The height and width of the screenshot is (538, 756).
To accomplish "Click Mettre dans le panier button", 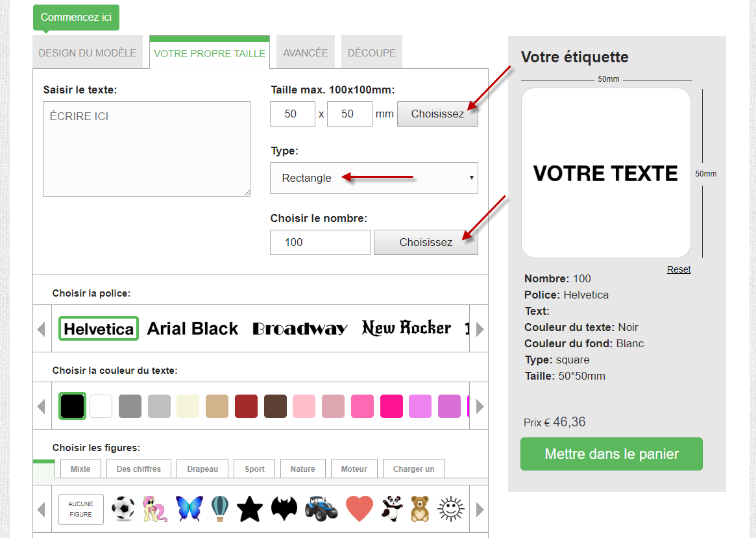I will click(611, 454).
